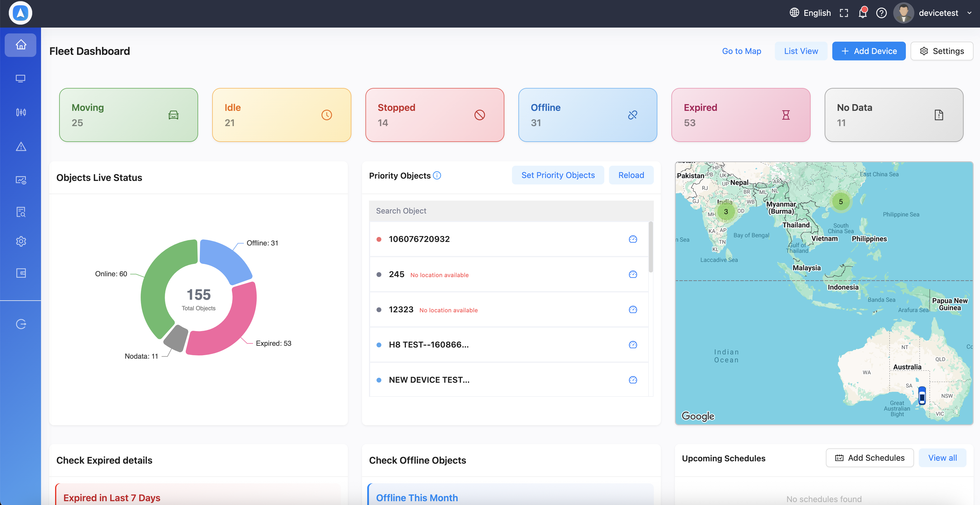
Task: Open dashboard icon for object 245
Action: (x=633, y=274)
